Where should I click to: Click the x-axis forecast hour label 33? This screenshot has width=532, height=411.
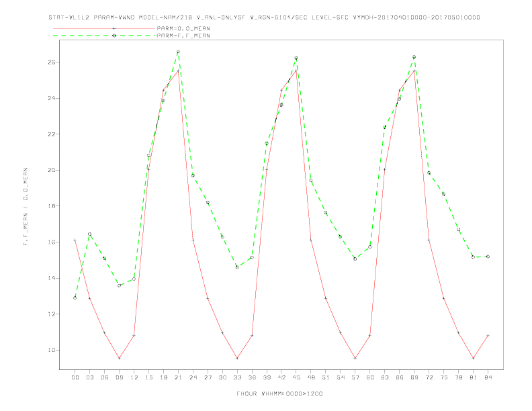pos(238,377)
